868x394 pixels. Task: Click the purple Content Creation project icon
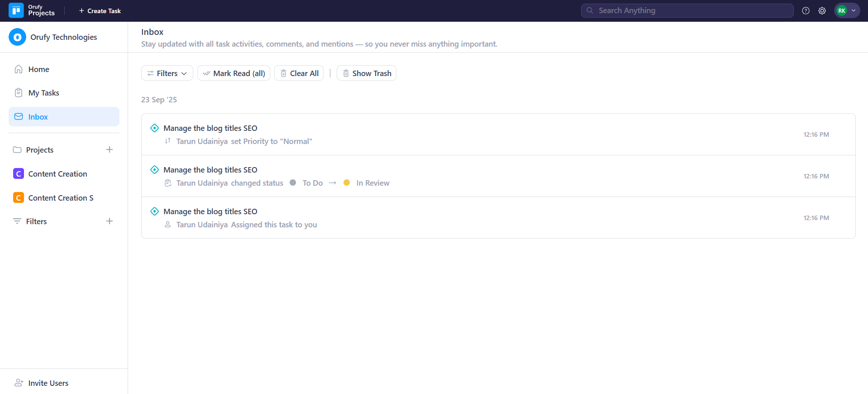tap(19, 174)
